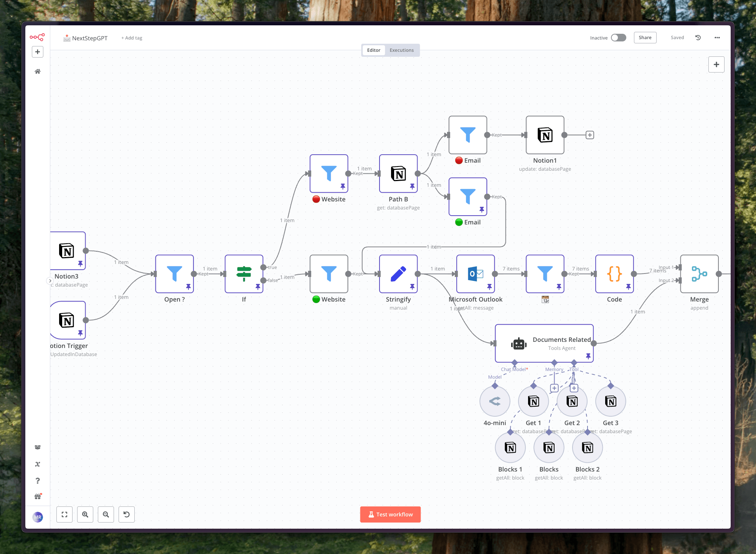756x554 pixels.
Task: Click the fit-to-view canvas button
Action: point(64,514)
